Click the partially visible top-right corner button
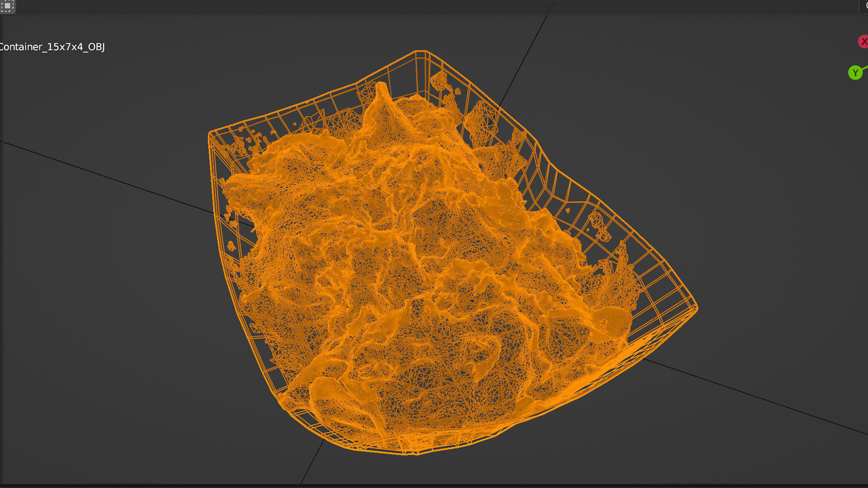Viewport: 868px width, 488px height. pos(864,6)
